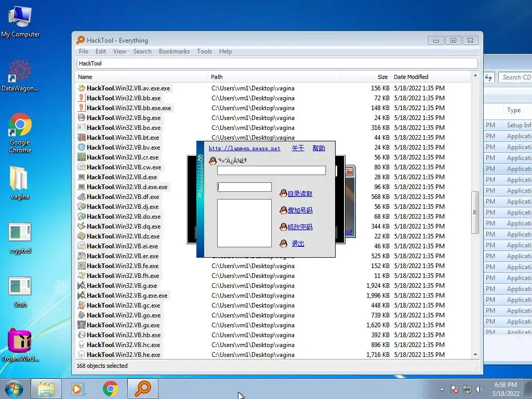This screenshot has width=532, height=399.
Task: Open the Help menu
Action: click(x=225, y=51)
